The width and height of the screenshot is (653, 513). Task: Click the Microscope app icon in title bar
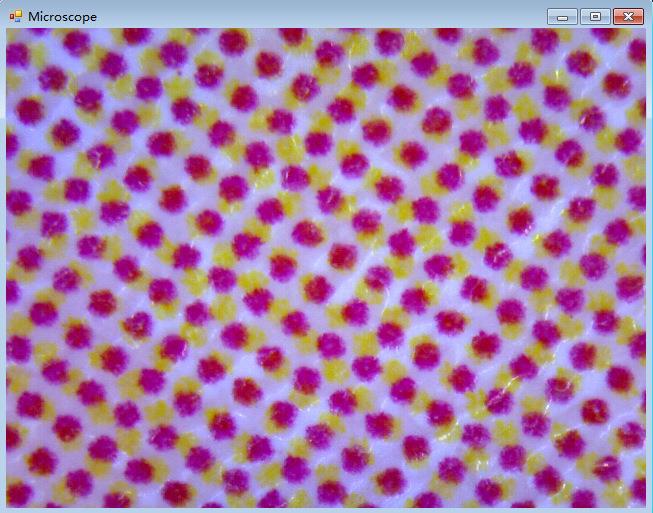tap(16, 17)
